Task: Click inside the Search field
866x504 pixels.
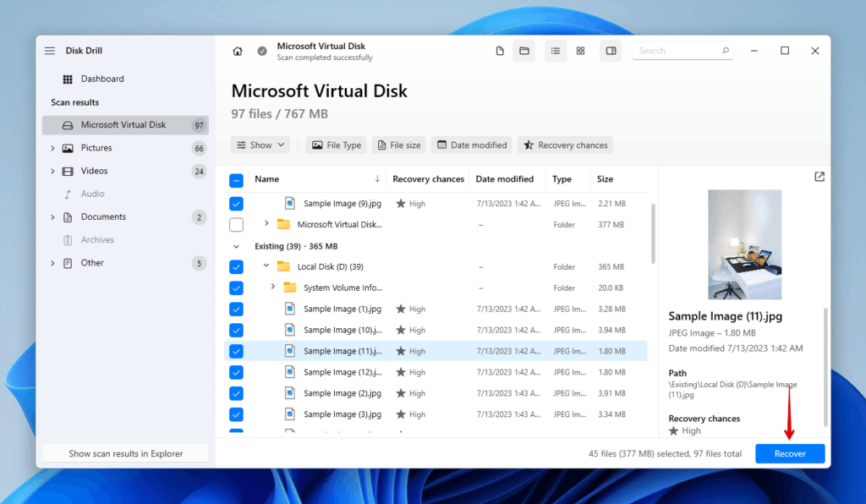Action: 682,50
